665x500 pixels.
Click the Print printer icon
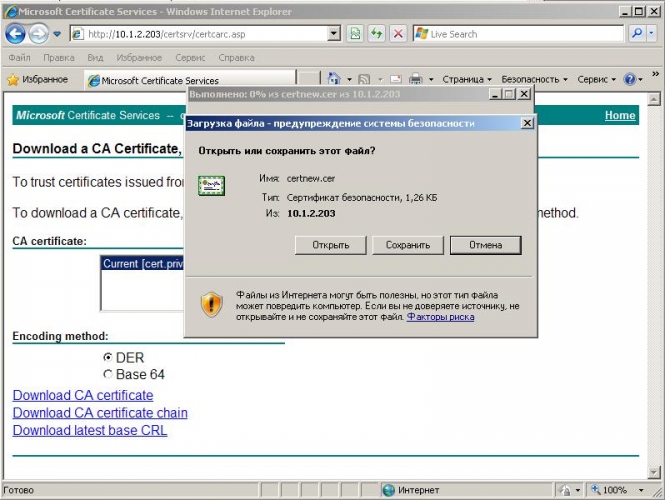416,79
